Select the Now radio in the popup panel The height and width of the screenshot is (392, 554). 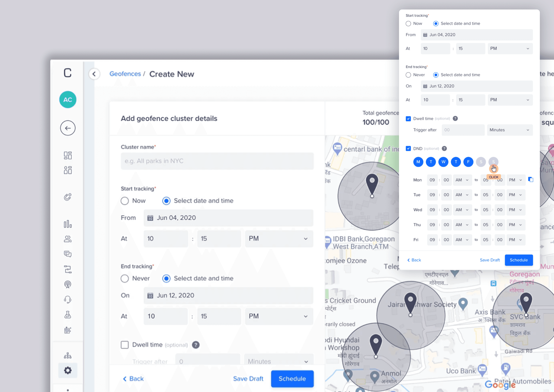click(408, 24)
